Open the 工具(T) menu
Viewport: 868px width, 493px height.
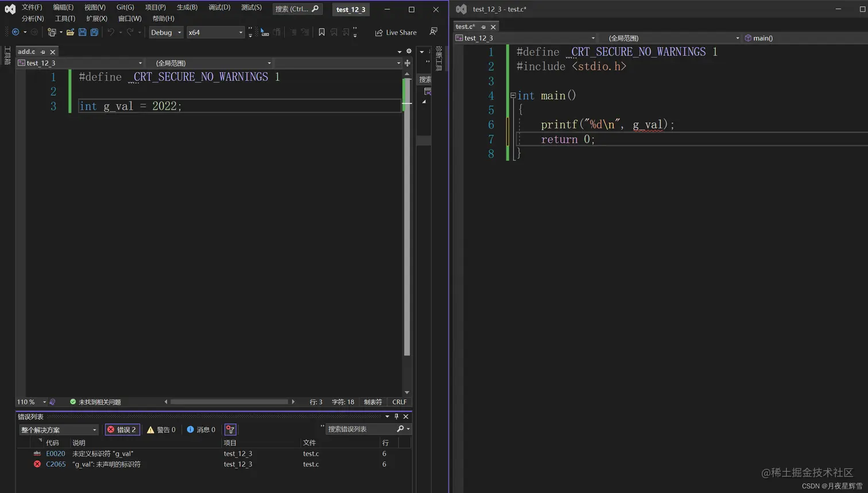click(x=65, y=19)
